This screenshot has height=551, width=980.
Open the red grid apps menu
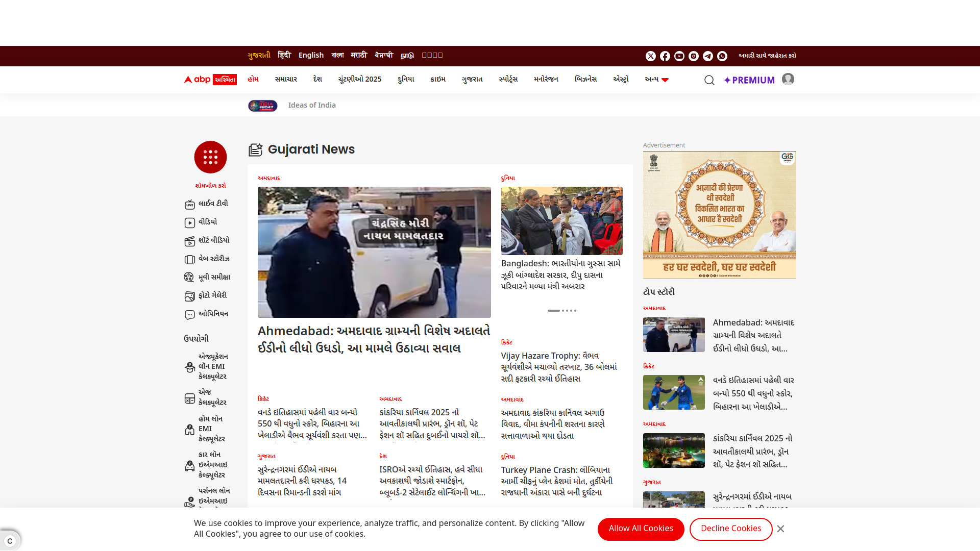pyautogui.click(x=210, y=157)
